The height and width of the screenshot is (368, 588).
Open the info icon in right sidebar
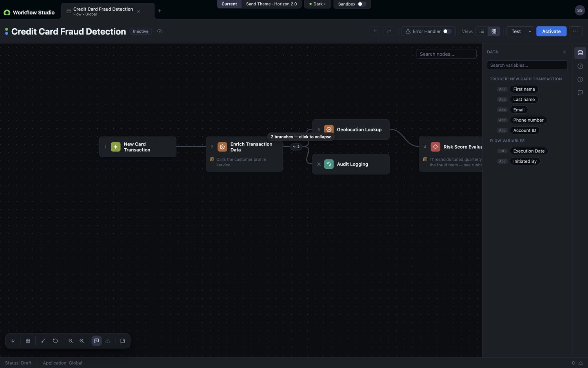(580, 80)
